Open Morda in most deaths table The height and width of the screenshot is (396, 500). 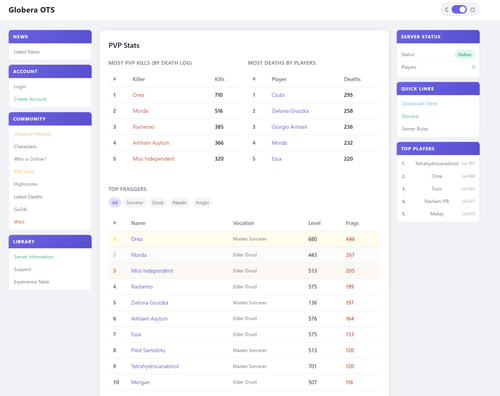[279, 143]
